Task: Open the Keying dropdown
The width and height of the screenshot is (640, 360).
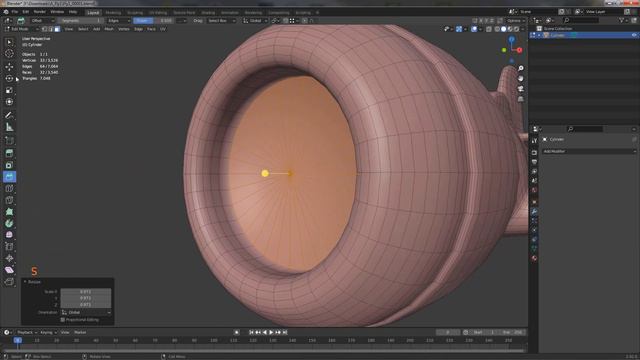Action: pos(48,332)
